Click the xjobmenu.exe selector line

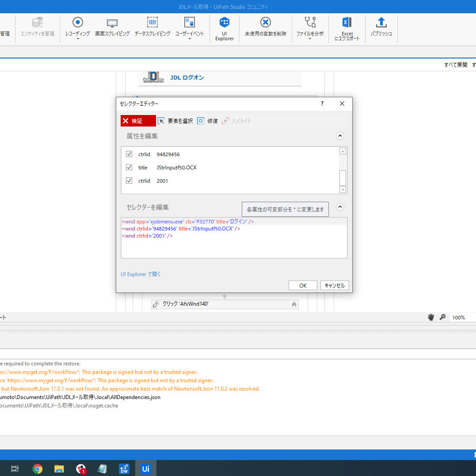(x=187, y=222)
